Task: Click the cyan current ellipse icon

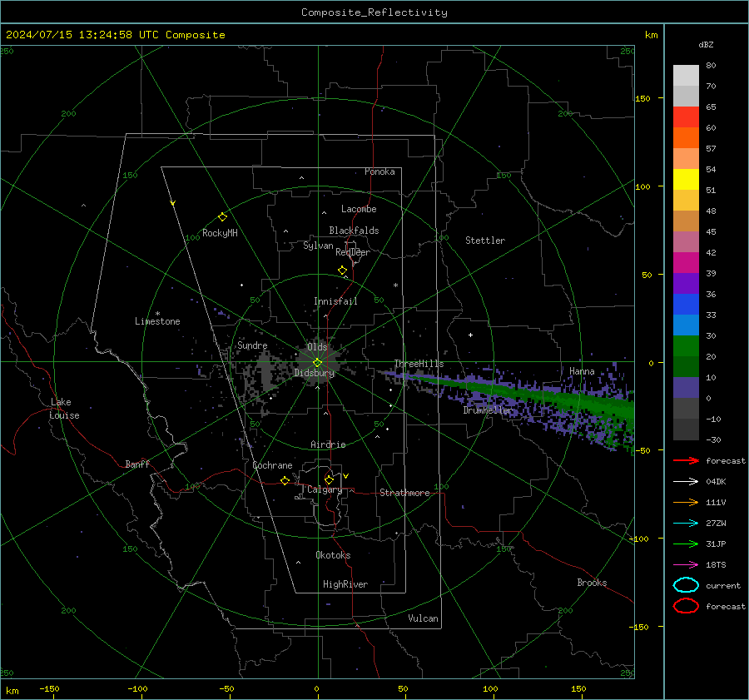Action: point(686,585)
